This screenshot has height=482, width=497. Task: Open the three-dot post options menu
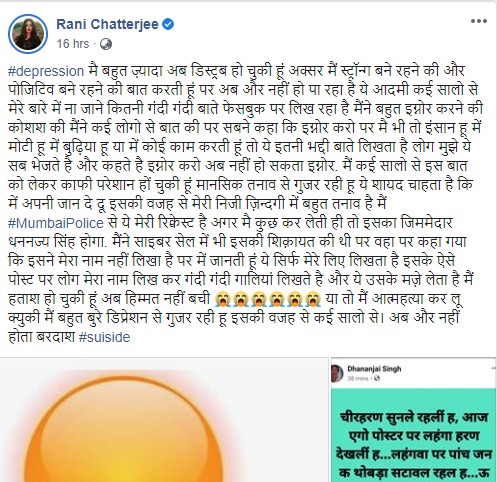pyautogui.click(x=479, y=21)
